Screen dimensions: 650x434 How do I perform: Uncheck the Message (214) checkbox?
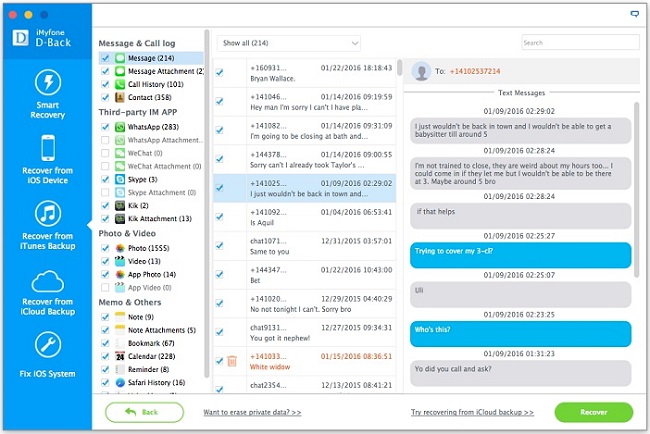(105, 58)
